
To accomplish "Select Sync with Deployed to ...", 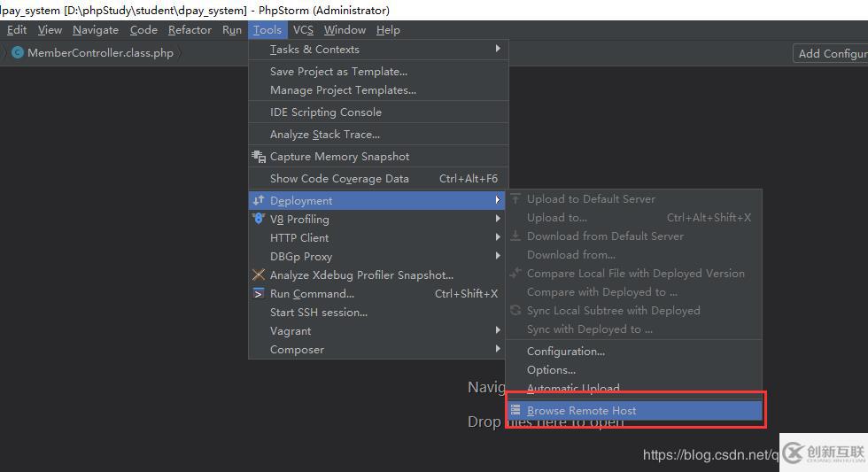I will click(x=634, y=329).
